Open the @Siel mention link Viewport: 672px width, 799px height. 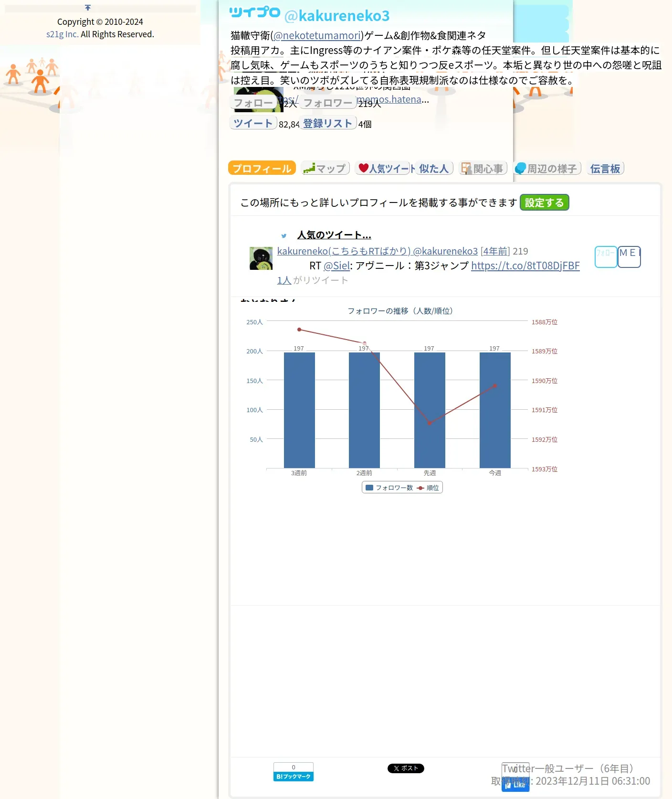336,266
